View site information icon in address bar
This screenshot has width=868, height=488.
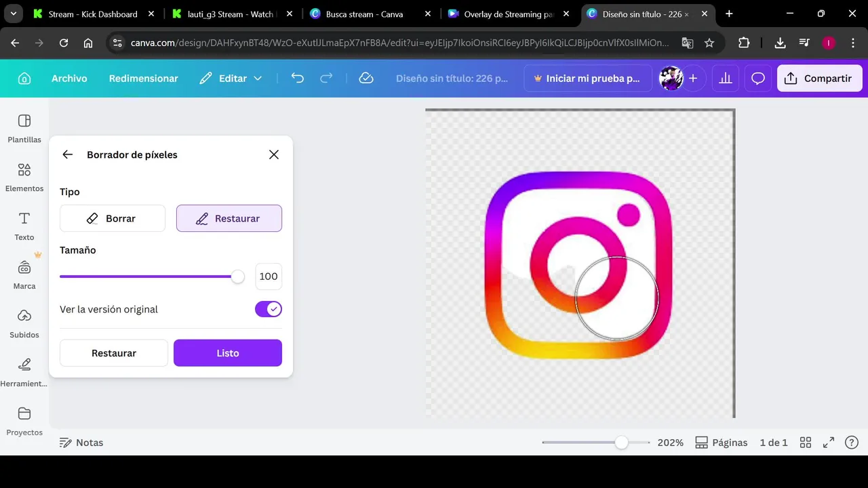click(x=117, y=43)
